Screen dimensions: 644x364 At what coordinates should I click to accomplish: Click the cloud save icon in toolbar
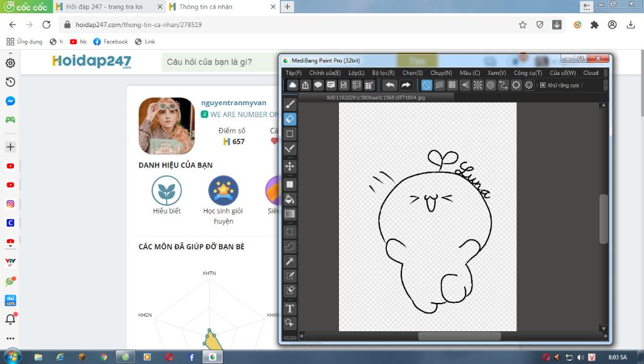(292, 85)
